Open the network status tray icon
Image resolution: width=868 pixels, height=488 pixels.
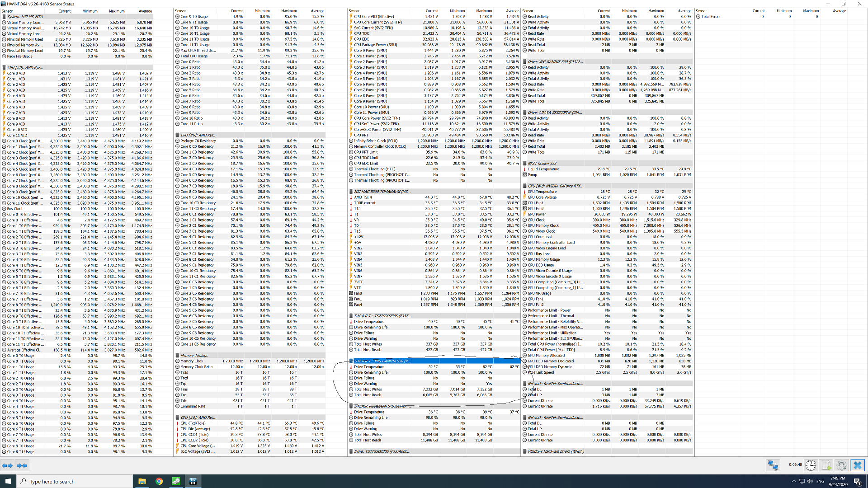pyautogui.click(x=802, y=481)
